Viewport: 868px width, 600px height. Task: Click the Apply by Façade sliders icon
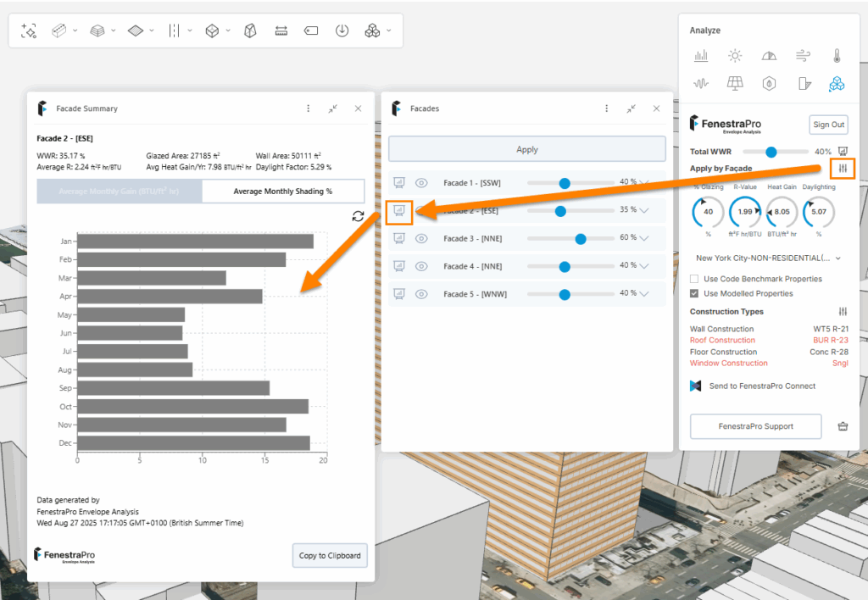(843, 169)
